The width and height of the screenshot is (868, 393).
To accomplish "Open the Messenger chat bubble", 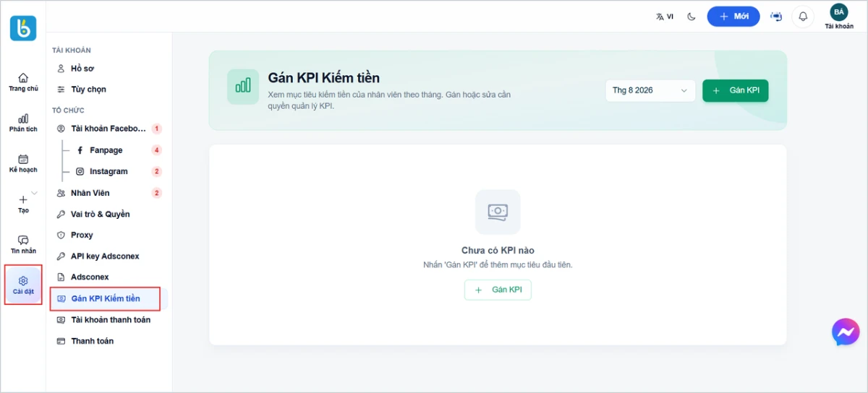I will click(845, 332).
